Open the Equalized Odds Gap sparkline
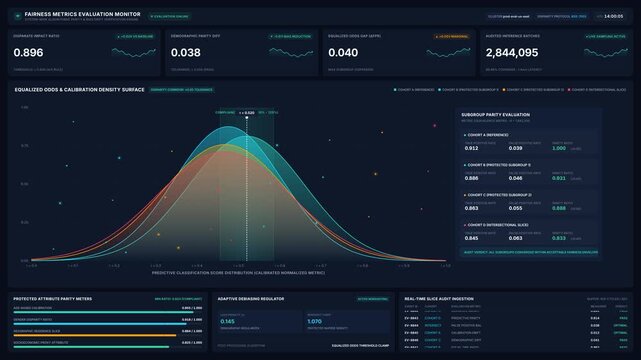The width and height of the screenshot is (641, 360). tap(448, 52)
